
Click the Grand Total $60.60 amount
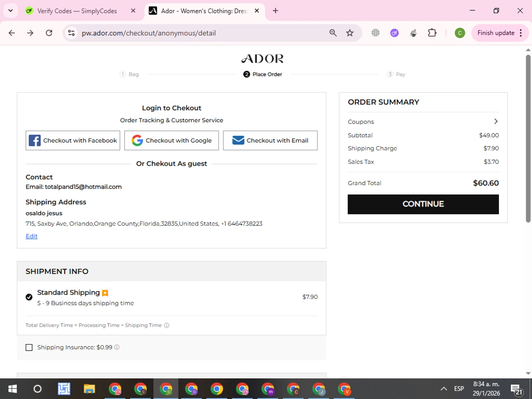coord(486,183)
